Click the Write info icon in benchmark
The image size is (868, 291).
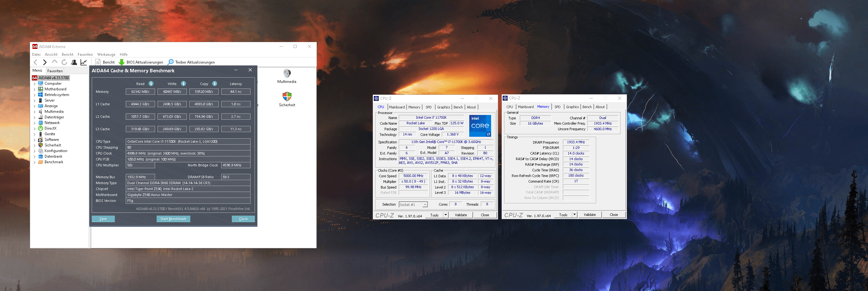(183, 83)
